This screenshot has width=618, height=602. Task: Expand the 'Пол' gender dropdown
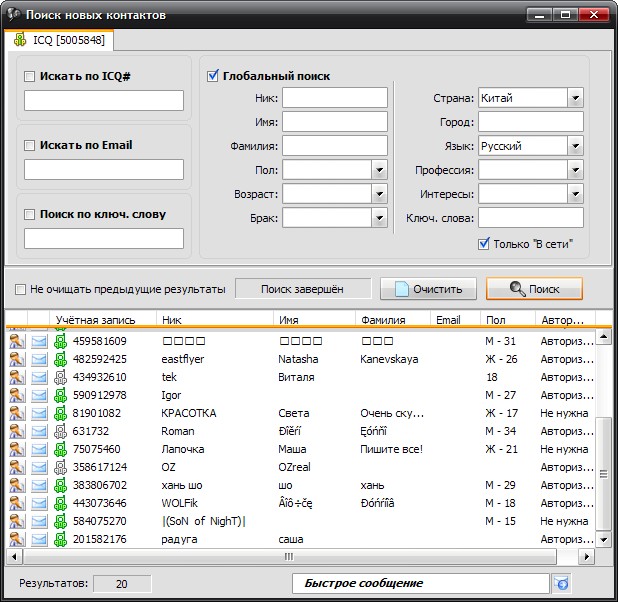(379, 170)
